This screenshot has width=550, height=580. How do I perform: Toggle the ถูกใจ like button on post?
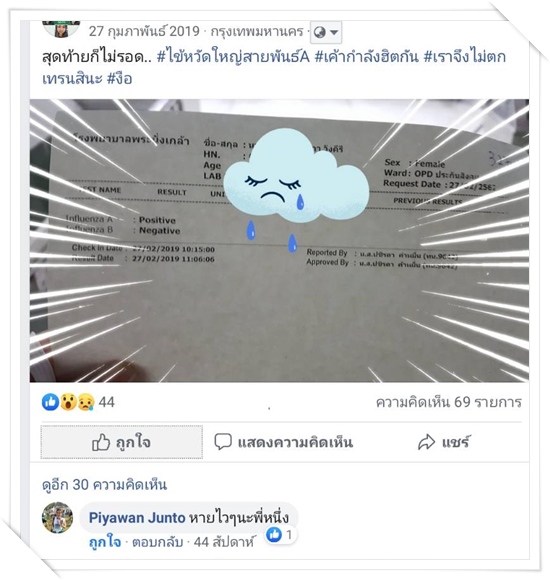pyautogui.click(x=122, y=442)
